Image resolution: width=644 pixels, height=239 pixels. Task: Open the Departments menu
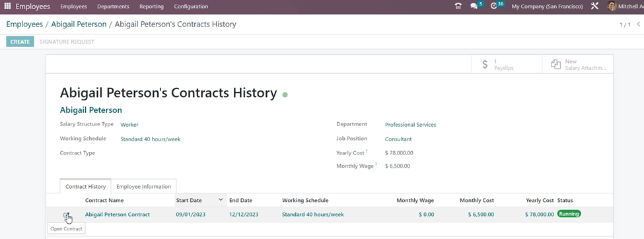114,7
